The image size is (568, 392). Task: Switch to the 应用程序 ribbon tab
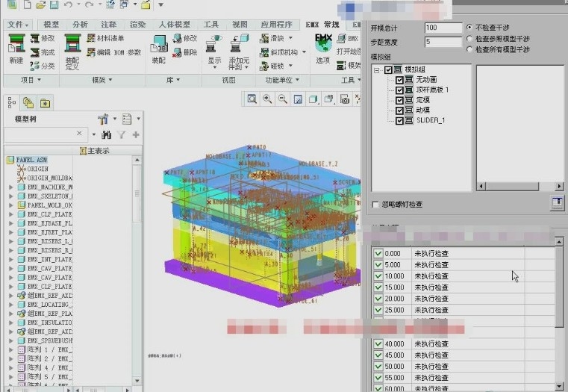tap(276, 25)
